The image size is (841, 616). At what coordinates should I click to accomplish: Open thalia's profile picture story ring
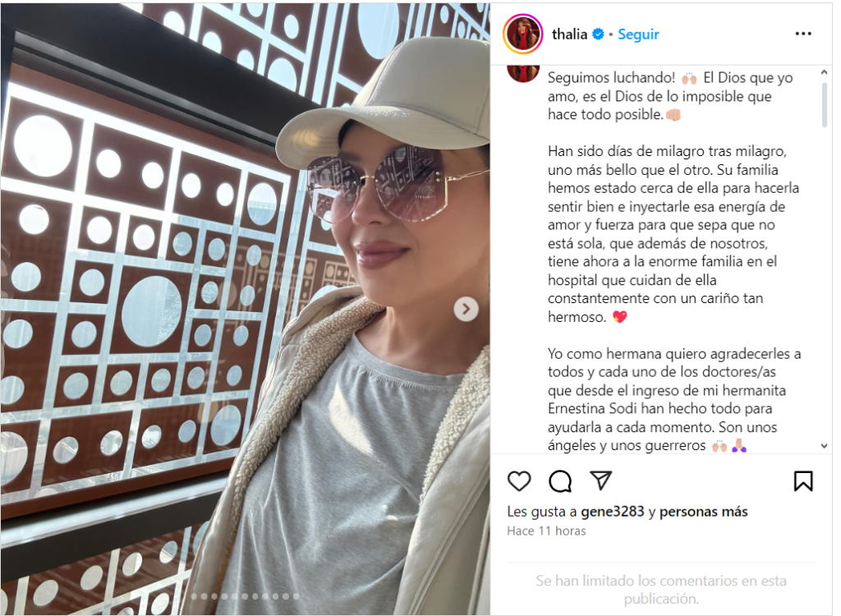(523, 34)
